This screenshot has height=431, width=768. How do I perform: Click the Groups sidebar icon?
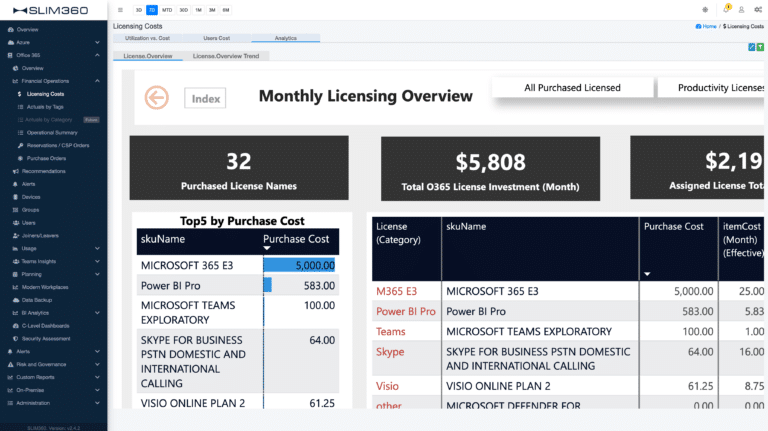pos(15,210)
